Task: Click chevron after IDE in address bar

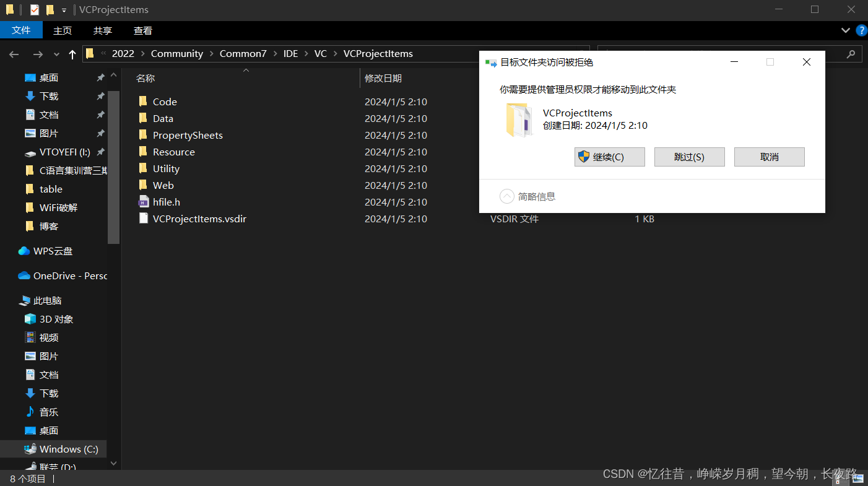Action: 306,54
